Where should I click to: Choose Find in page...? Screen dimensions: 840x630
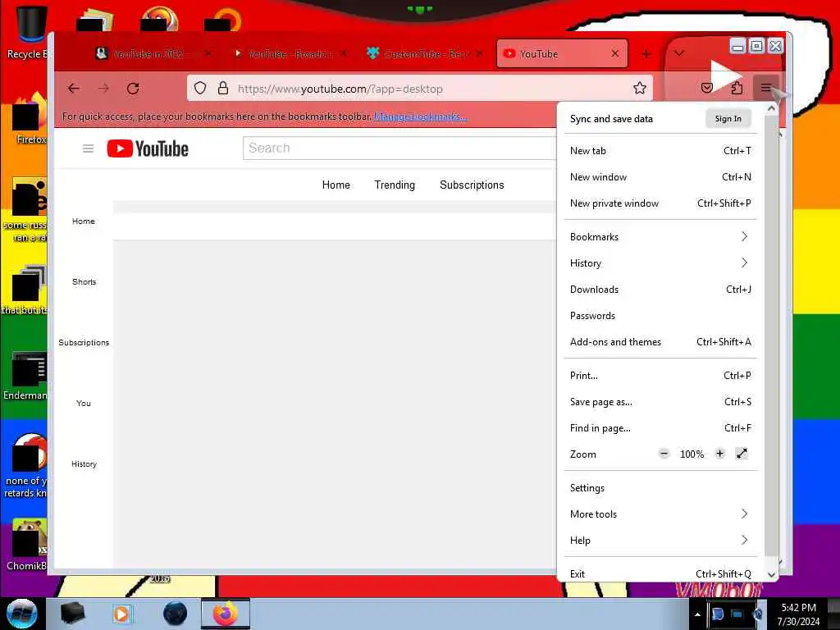pyautogui.click(x=660, y=428)
